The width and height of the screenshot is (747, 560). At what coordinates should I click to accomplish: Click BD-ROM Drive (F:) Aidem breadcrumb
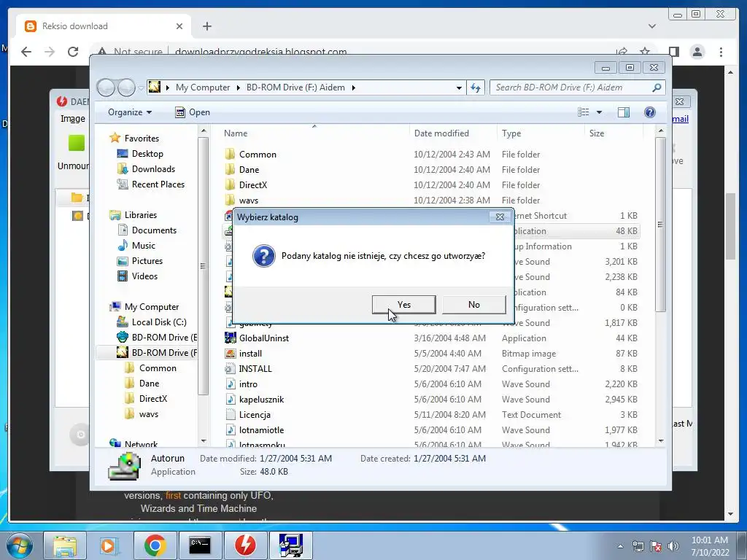tap(295, 87)
